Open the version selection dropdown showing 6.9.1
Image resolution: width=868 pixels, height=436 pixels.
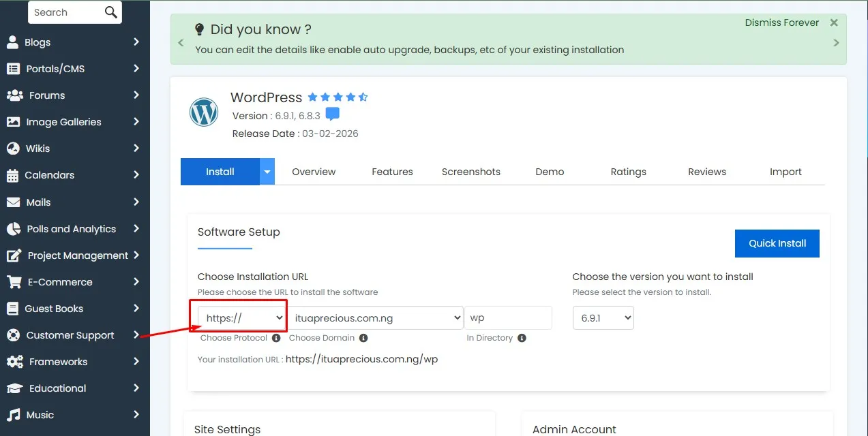(x=603, y=317)
